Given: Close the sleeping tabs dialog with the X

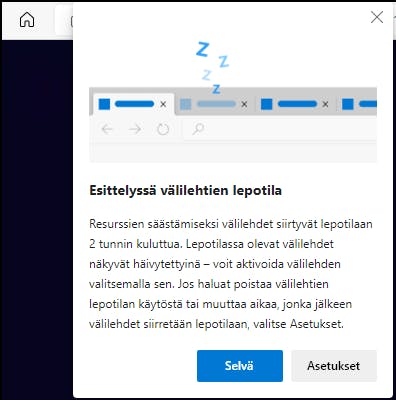Looking at the screenshot, I should 377,17.
